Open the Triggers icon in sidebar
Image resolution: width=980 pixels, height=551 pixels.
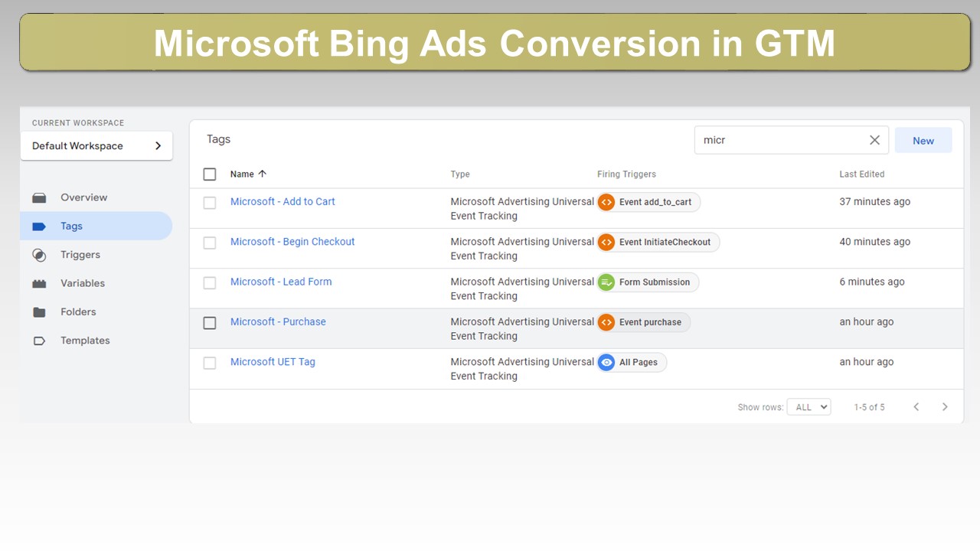[x=39, y=255]
